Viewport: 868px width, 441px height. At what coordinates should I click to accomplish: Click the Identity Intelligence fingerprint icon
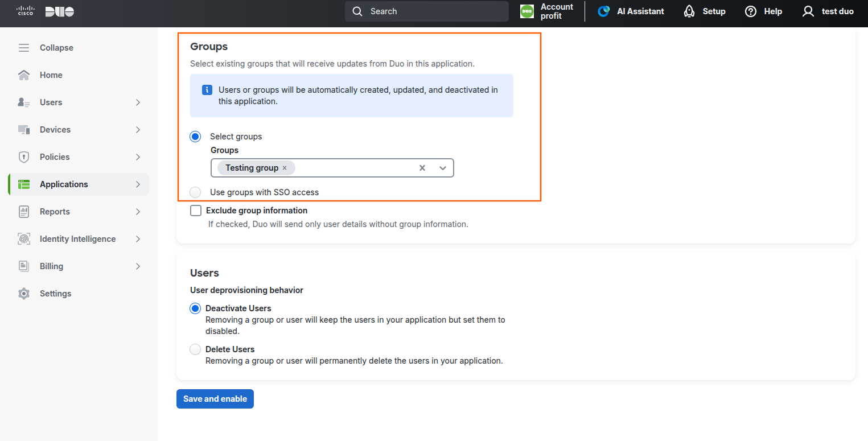tap(24, 239)
